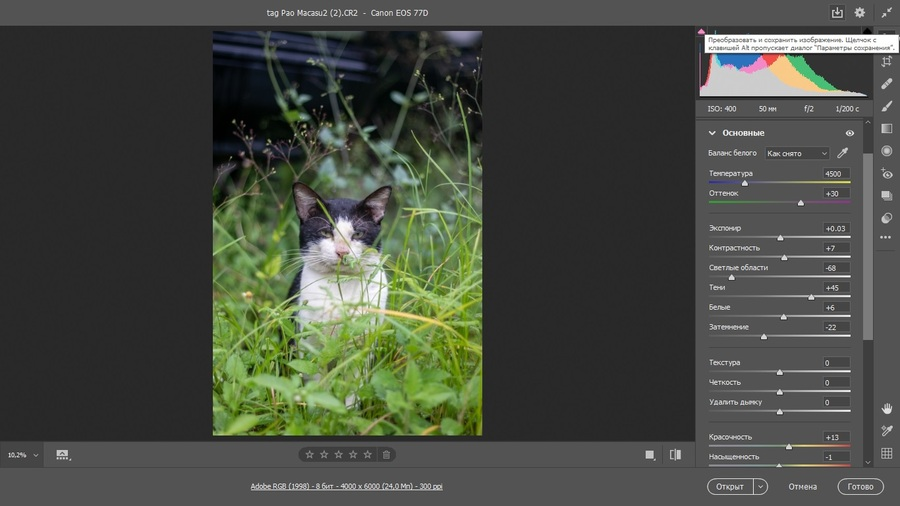Screen dimensions: 900x506
Task: Select the Adjustment Brush tool
Action: 887,106
